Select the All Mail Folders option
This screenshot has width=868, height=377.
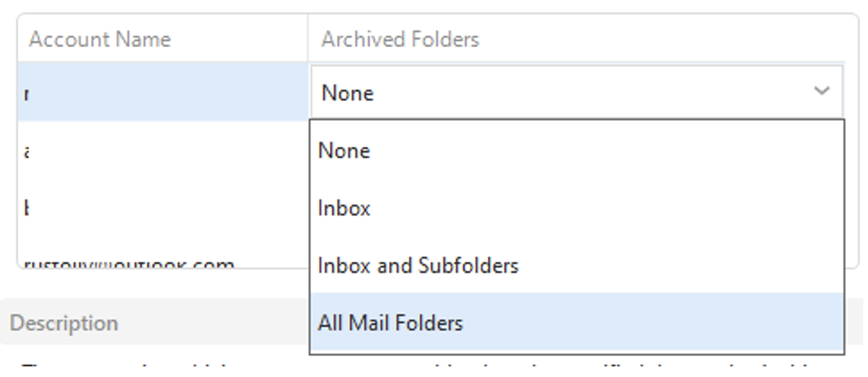[x=577, y=323]
